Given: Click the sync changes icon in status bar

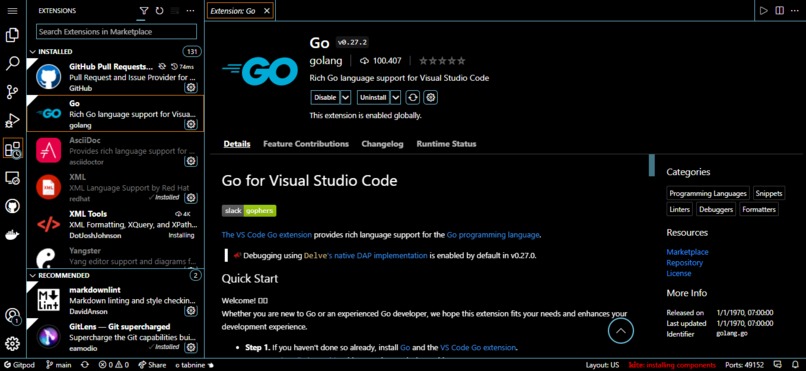Looking at the screenshot, I should tap(85, 365).
